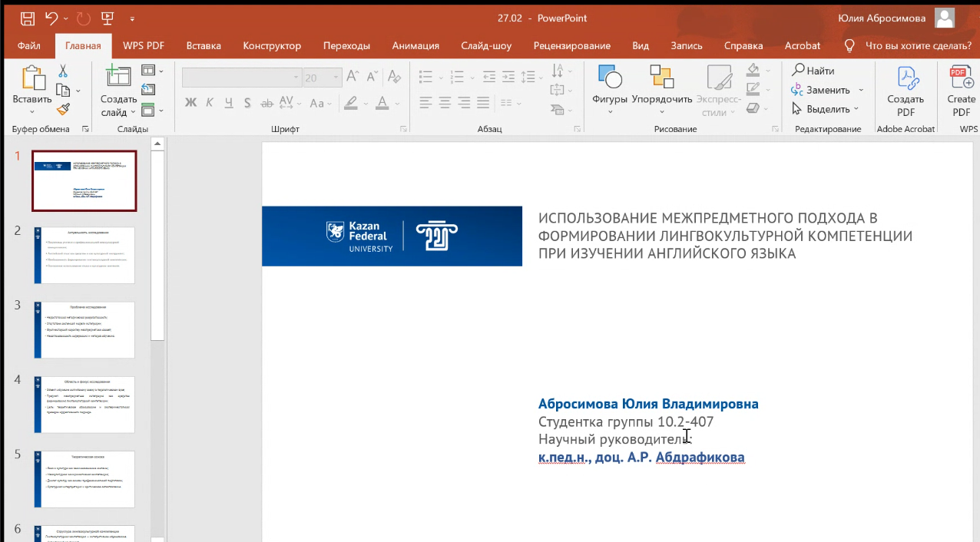
Task: Expand the Заменить dropdown arrow
Action: coord(861,90)
